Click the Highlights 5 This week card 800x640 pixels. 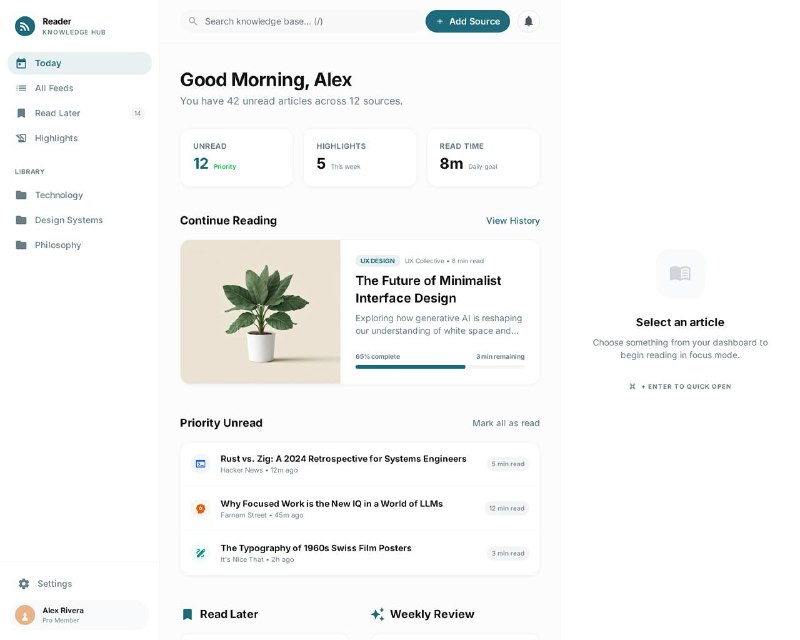(360, 158)
